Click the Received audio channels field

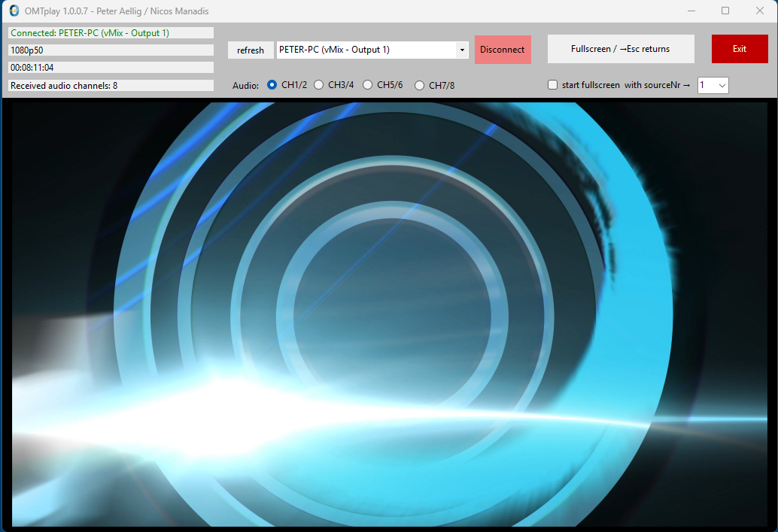point(111,86)
